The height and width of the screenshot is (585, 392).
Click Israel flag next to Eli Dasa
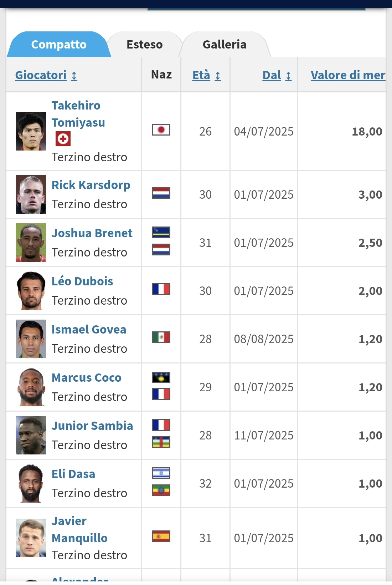coord(161,473)
